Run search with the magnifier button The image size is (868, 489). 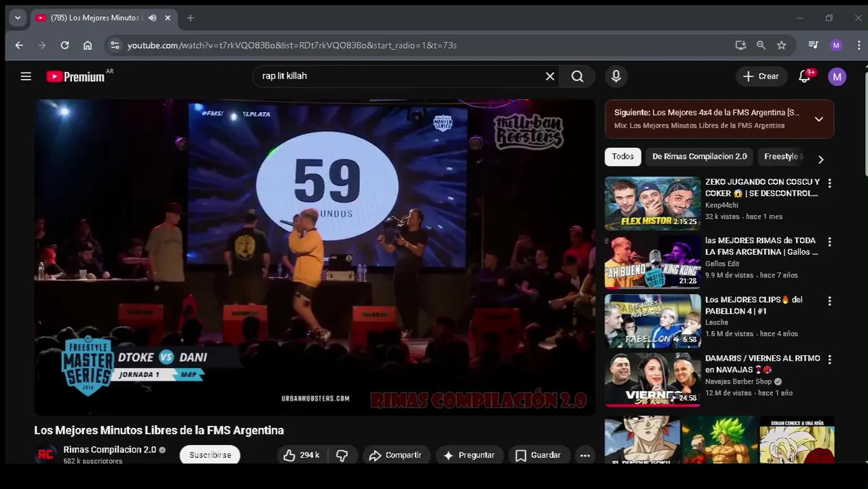(x=577, y=76)
